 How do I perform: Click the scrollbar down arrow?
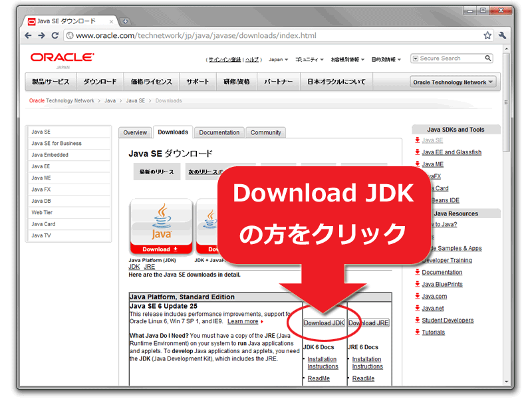(x=506, y=382)
